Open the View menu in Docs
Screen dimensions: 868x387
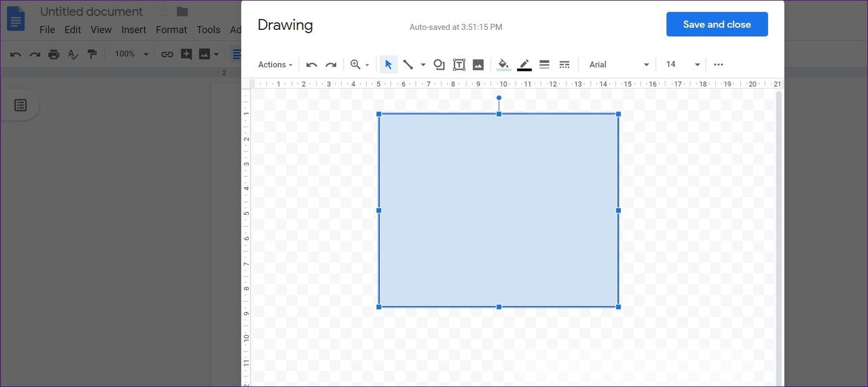click(x=101, y=30)
